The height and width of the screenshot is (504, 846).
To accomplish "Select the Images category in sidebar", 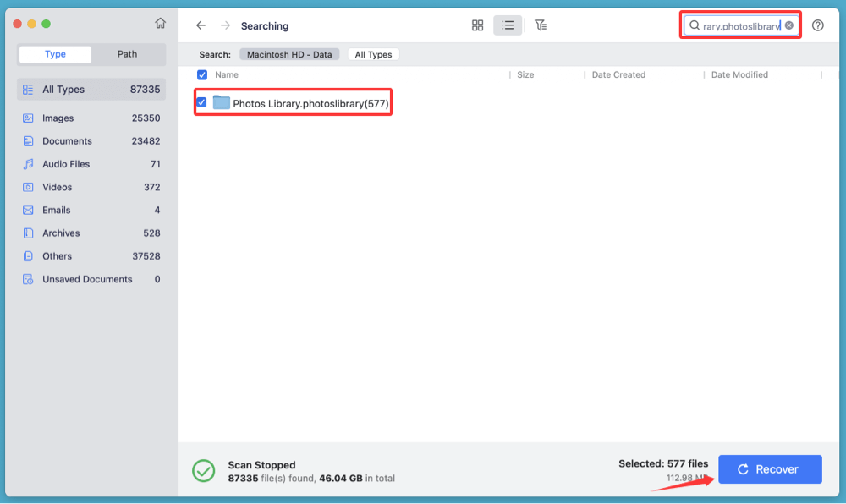I will pos(60,118).
